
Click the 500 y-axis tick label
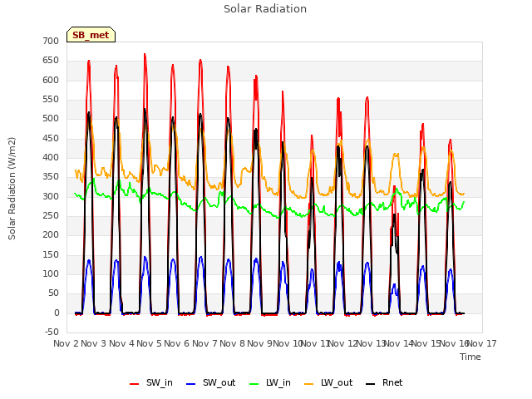point(51,119)
